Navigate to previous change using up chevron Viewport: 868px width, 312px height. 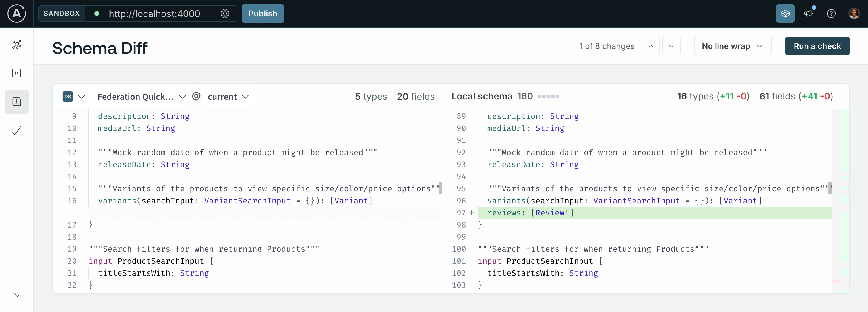click(651, 46)
